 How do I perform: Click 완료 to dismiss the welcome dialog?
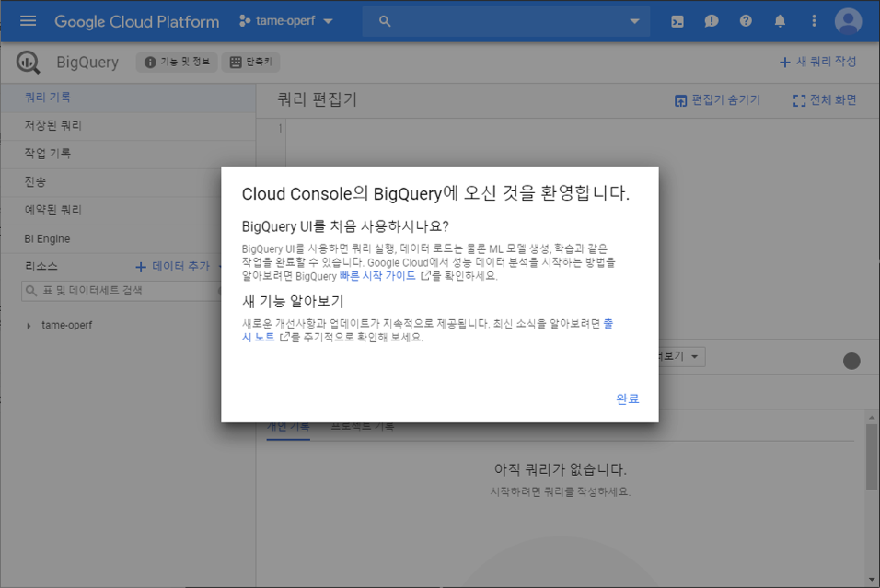[628, 399]
